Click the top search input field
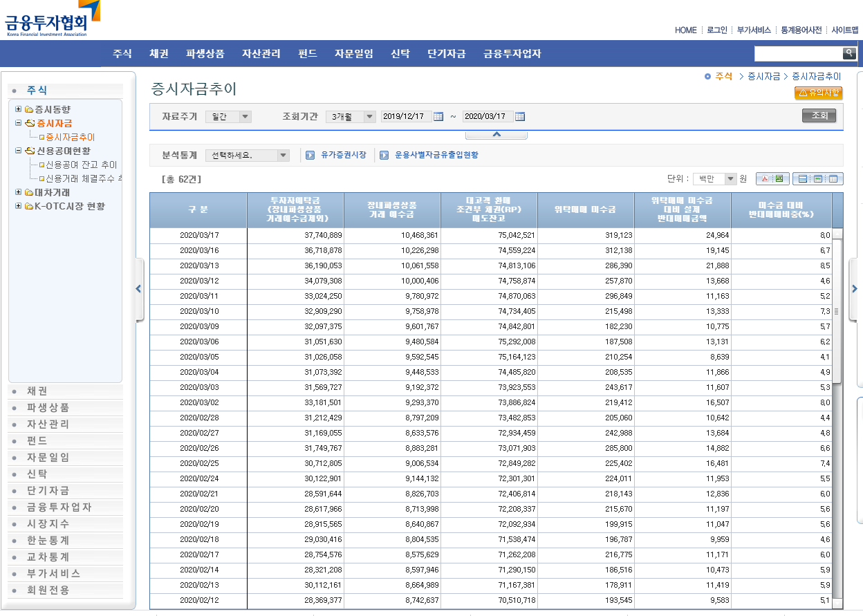 pyautogui.click(x=798, y=53)
